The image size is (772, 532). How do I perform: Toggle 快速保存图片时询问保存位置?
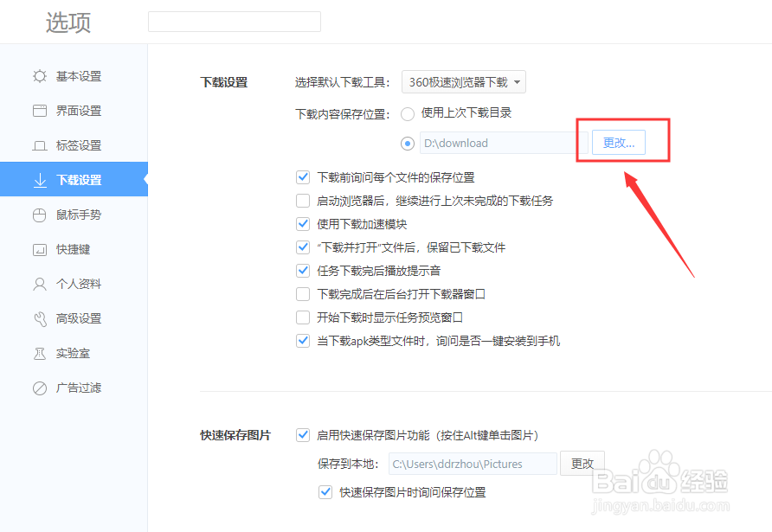tap(325, 491)
